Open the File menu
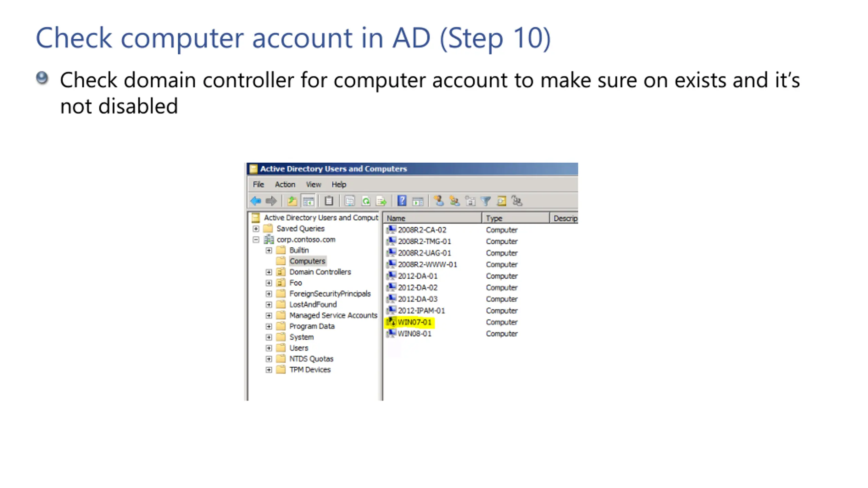The height and width of the screenshot is (488, 868). click(x=258, y=184)
